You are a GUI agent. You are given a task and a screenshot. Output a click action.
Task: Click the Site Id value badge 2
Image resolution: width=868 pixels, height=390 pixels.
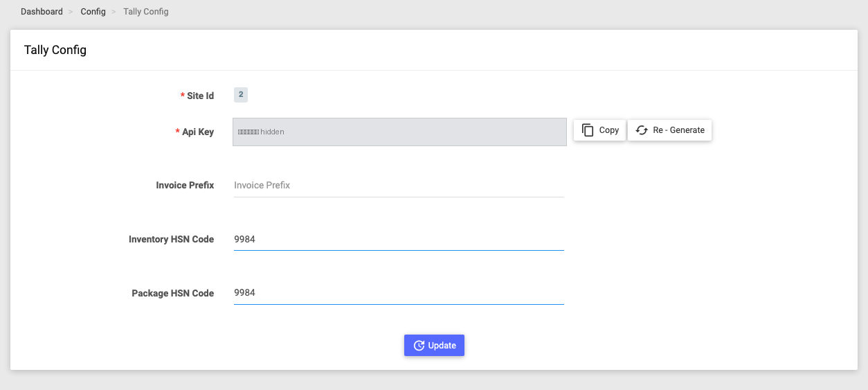click(240, 95)
